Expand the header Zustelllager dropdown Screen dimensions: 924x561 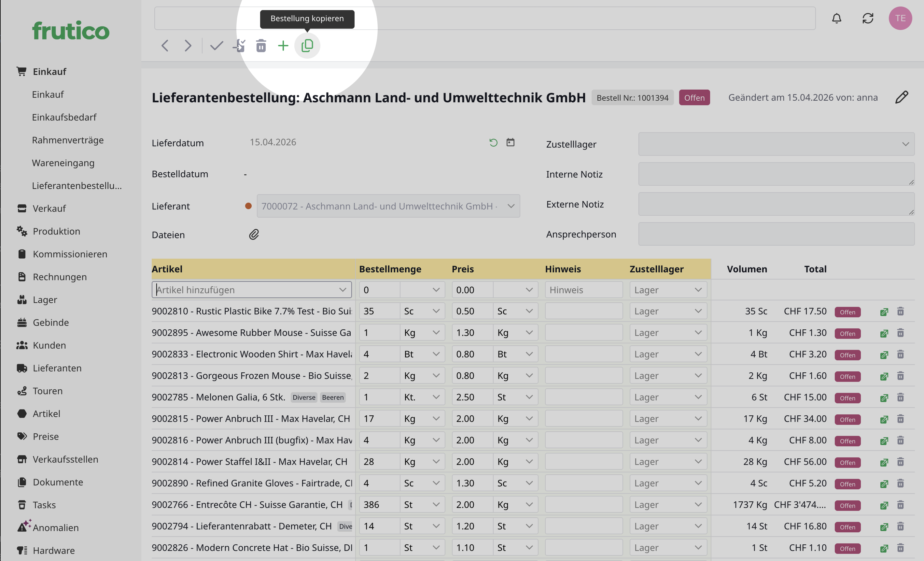[776, 144]
